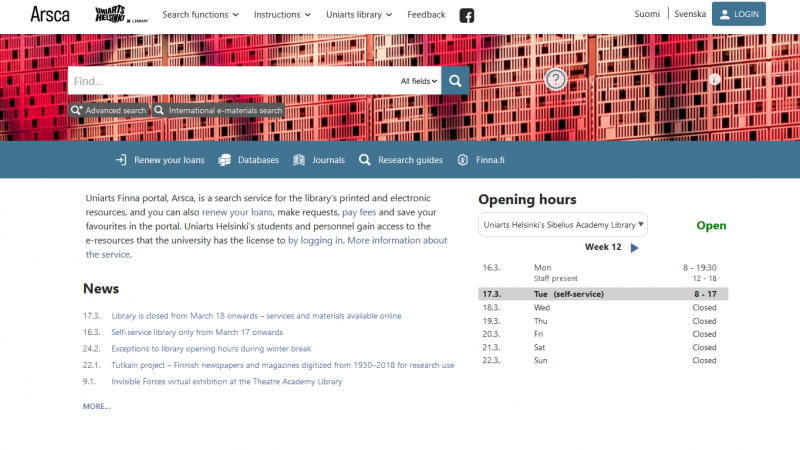Select the library in opening hours dropdown

[563, 225]
